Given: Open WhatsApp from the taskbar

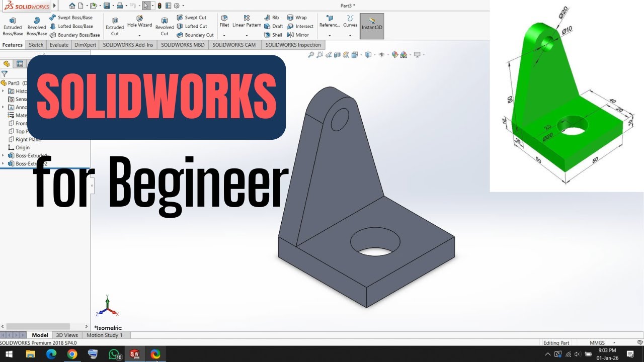Looking at the screenshot, I should click(114, 354).
